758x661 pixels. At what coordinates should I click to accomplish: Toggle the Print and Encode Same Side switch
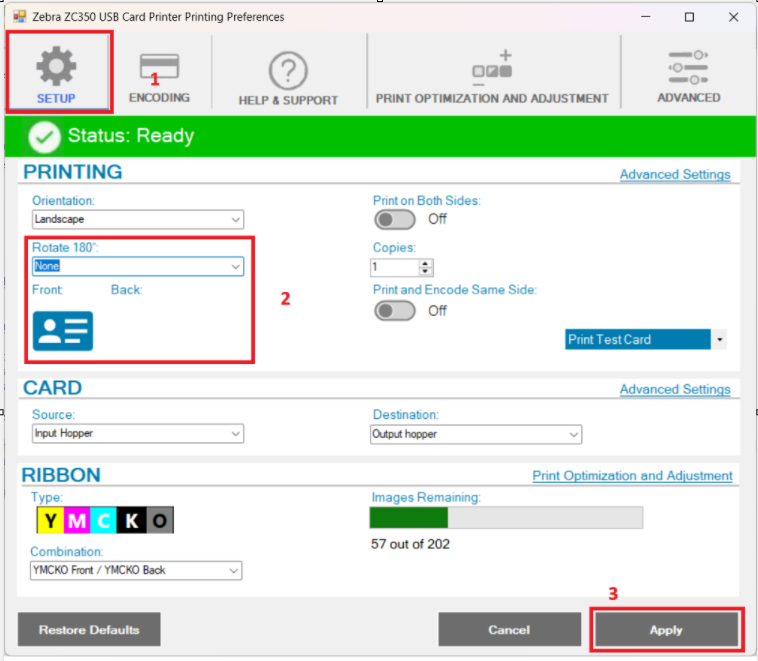(x=394, y=310)
